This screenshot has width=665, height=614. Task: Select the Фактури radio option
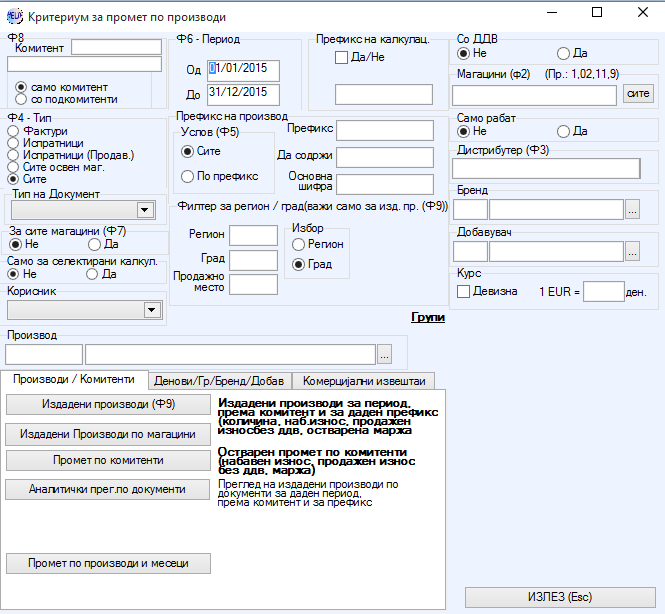coord(13,131)
